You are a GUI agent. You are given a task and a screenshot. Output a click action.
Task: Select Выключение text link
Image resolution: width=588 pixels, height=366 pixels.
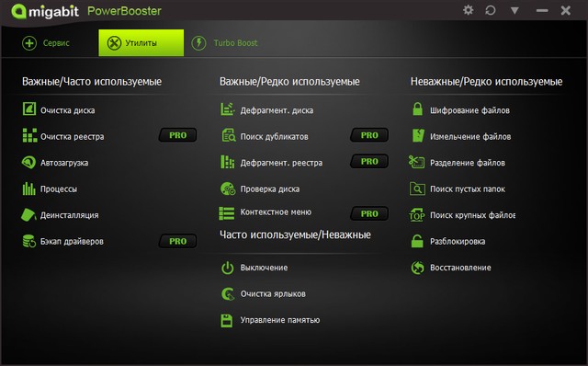coord(264,268)
